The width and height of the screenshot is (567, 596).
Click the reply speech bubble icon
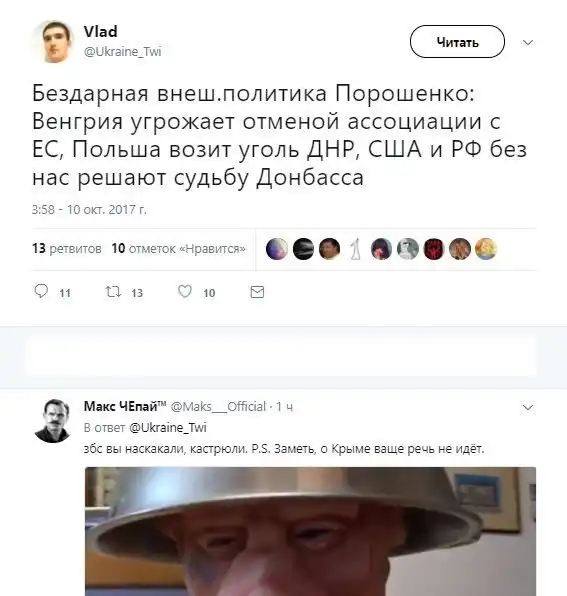[41, 291]
